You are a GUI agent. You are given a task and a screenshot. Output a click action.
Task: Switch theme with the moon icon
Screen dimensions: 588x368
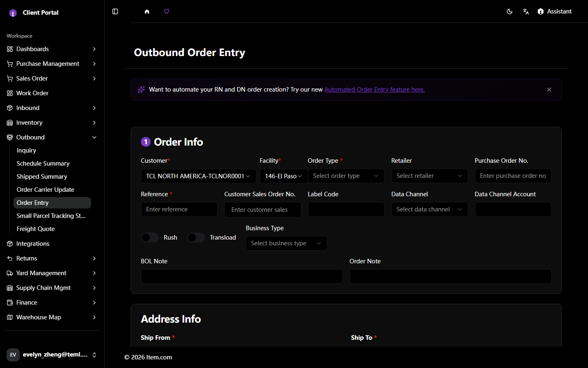click(x=510, y=11)
